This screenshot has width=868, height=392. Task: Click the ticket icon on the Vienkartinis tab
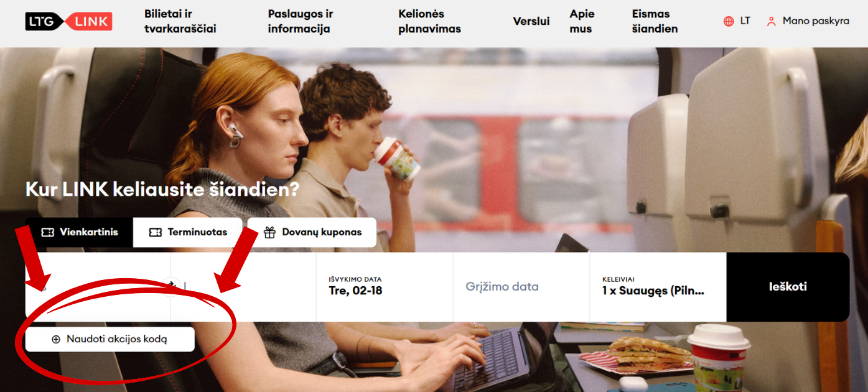[47, 232]
